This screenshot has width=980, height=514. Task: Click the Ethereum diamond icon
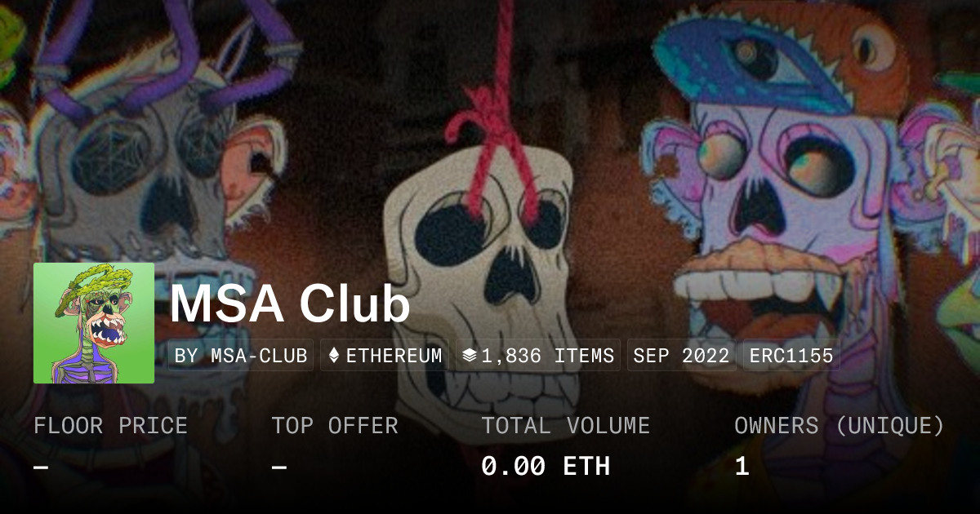(x=333, y=356)
